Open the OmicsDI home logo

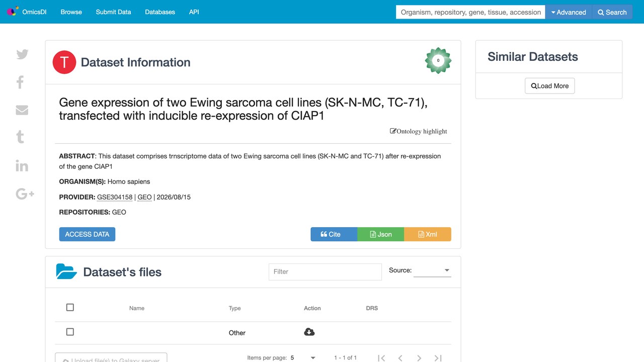27,12
